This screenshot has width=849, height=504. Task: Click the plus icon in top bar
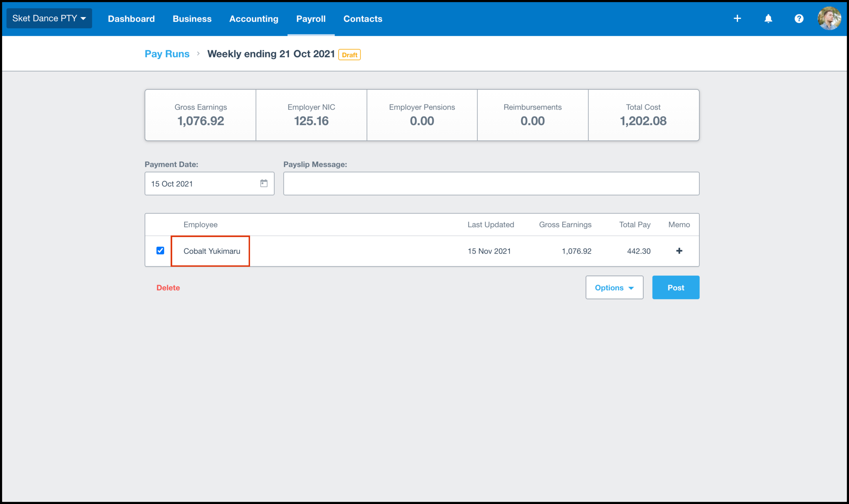point(737,18)
